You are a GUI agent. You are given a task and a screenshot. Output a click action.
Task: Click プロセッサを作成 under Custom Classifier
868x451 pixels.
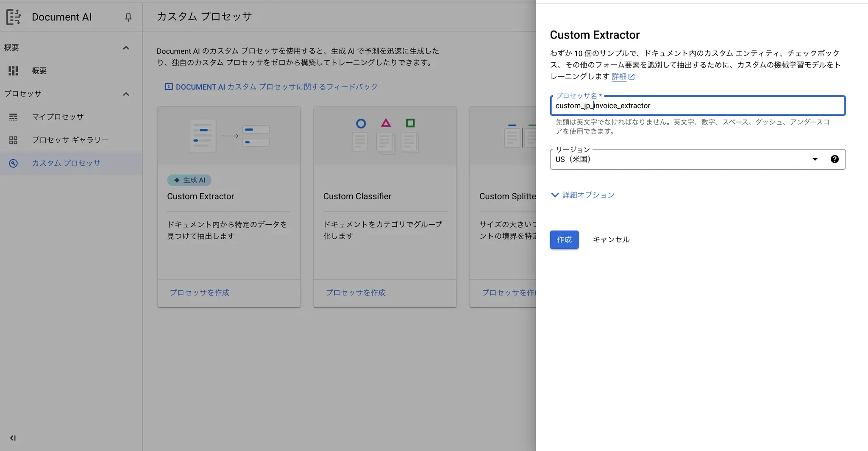point(355,292)
